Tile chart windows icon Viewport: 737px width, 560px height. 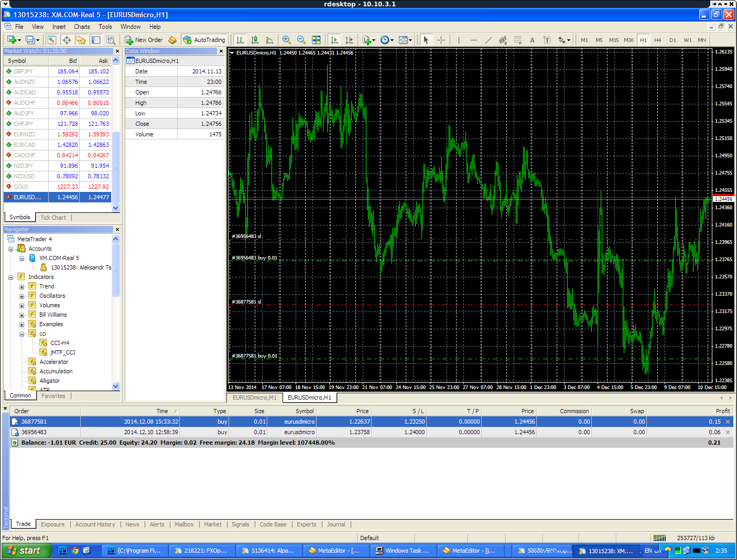coord(316,40)
